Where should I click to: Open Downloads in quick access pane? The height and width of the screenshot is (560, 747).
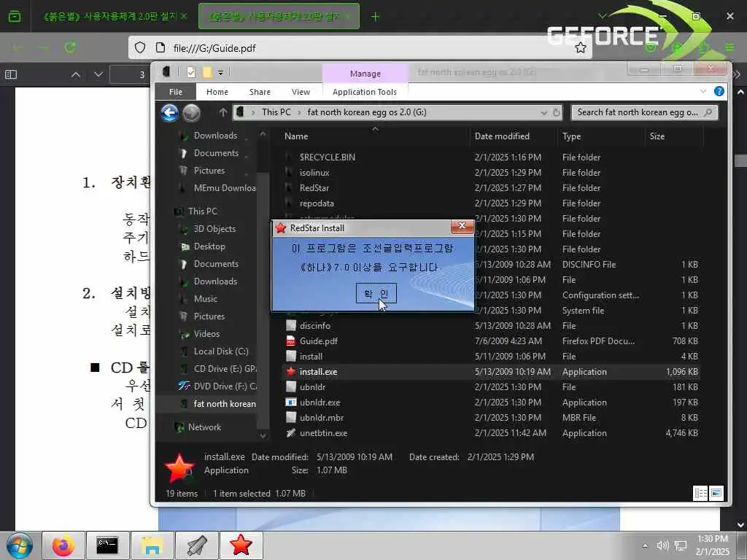(215, 136)
